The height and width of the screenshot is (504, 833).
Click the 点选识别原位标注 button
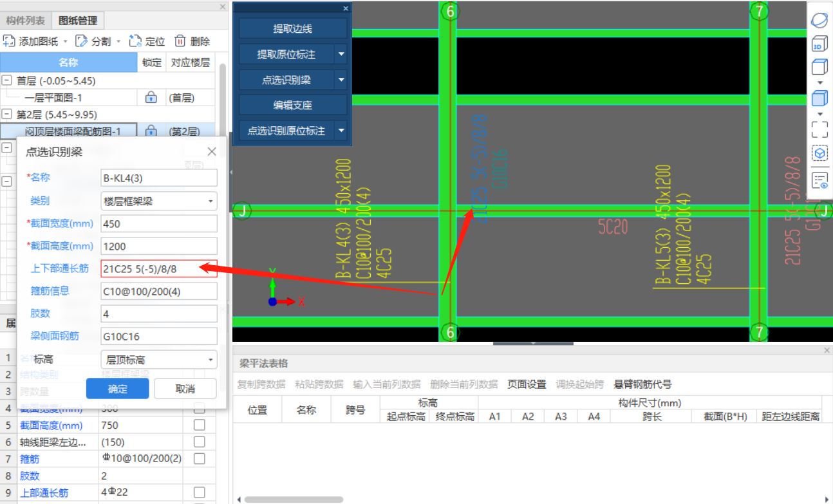tap(286, 131)
